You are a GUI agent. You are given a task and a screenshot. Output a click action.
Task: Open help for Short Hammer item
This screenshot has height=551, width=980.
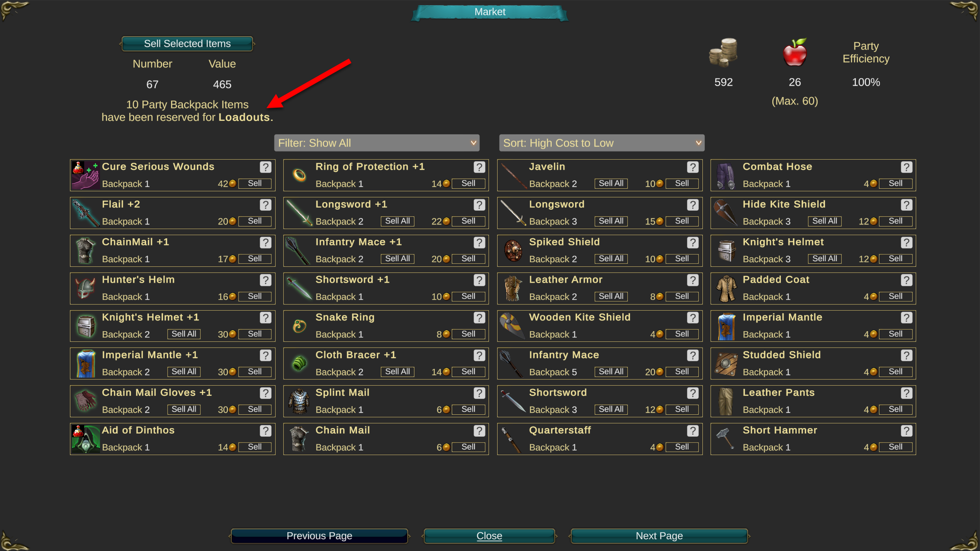point(906,431)
